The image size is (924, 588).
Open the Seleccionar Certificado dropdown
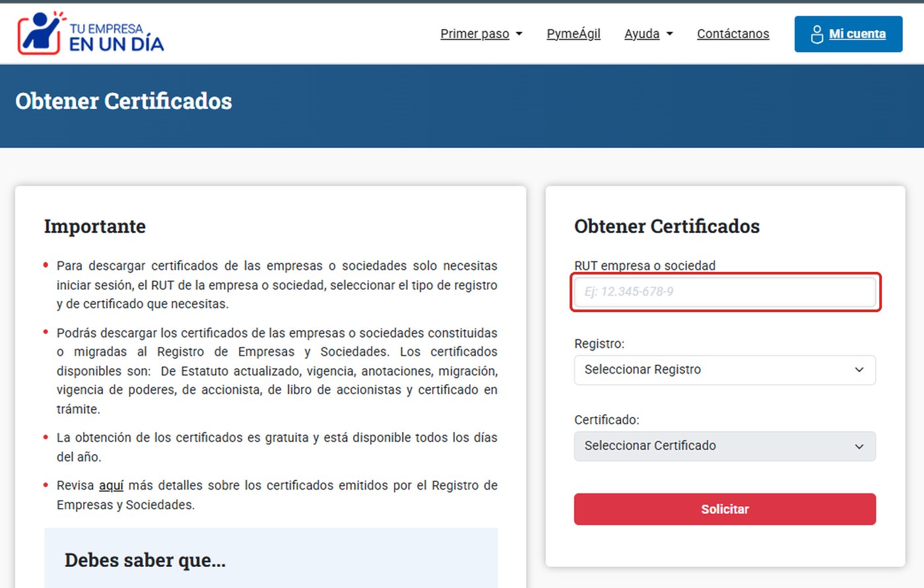[725, 446]
